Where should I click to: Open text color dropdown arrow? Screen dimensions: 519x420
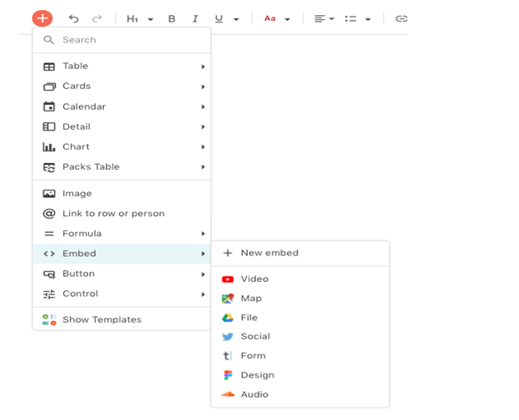coord(287,19)
